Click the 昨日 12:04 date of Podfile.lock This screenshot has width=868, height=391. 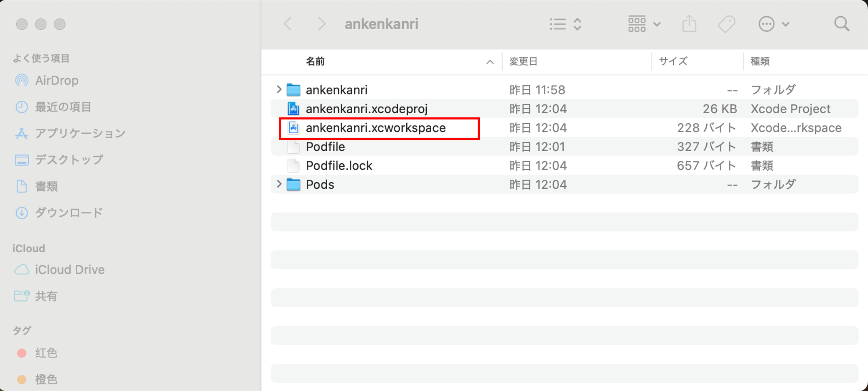(x=538, y=165)
